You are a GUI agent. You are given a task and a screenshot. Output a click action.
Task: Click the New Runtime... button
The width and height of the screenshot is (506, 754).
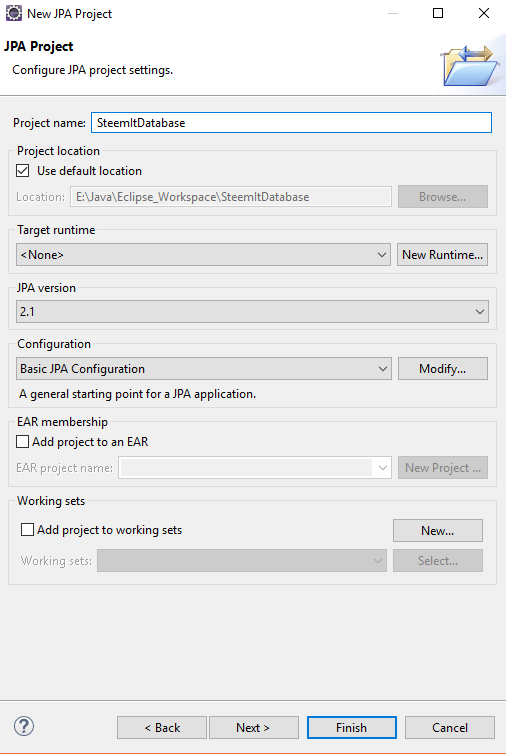(x=443, y=254)
